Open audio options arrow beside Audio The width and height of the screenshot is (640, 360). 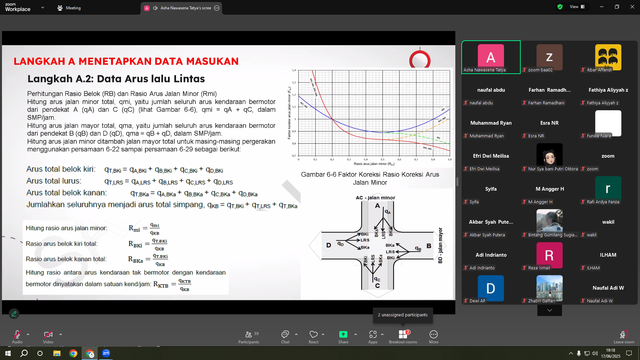[x=28, y=334]
